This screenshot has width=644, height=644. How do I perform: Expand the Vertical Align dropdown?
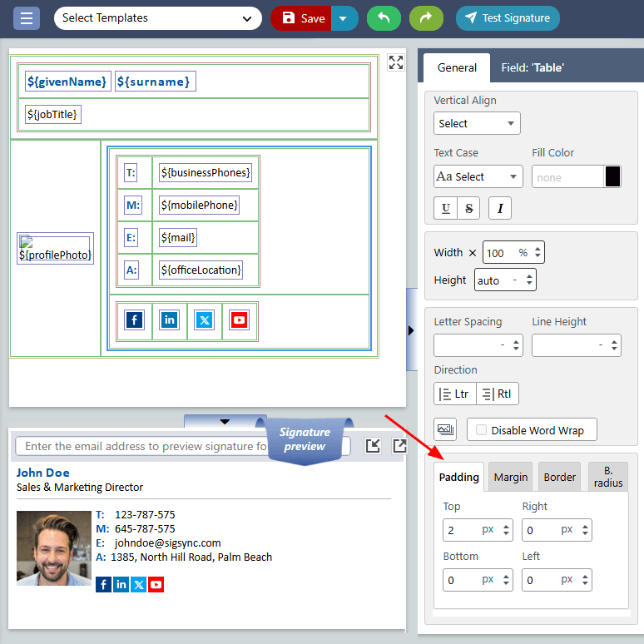[x=477, y=123]
